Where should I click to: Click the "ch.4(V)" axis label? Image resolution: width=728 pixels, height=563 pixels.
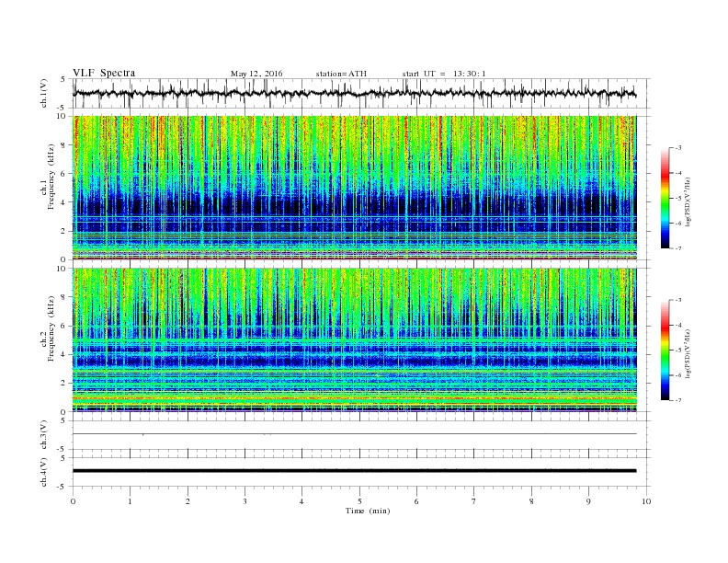point(44,472)
